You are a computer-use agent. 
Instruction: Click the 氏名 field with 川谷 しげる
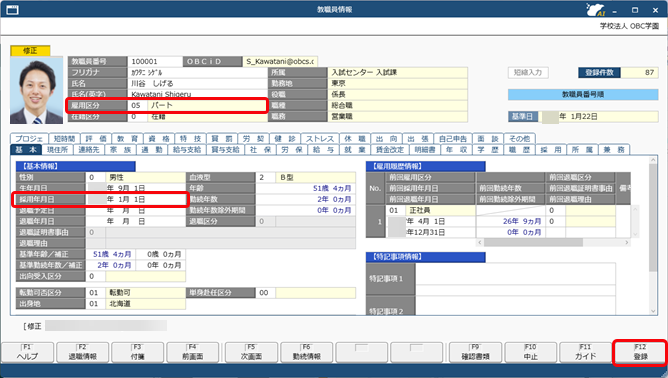[x=197, y=84]
